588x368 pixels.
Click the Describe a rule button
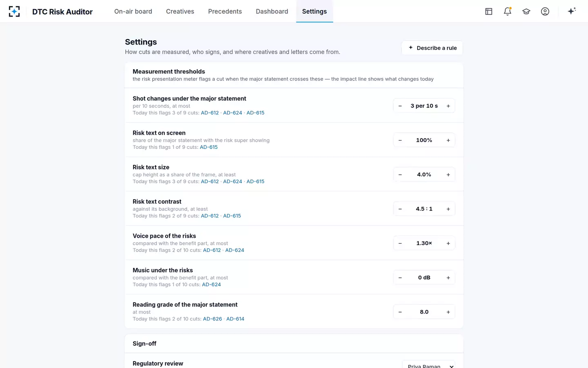[x=432, y=48]
